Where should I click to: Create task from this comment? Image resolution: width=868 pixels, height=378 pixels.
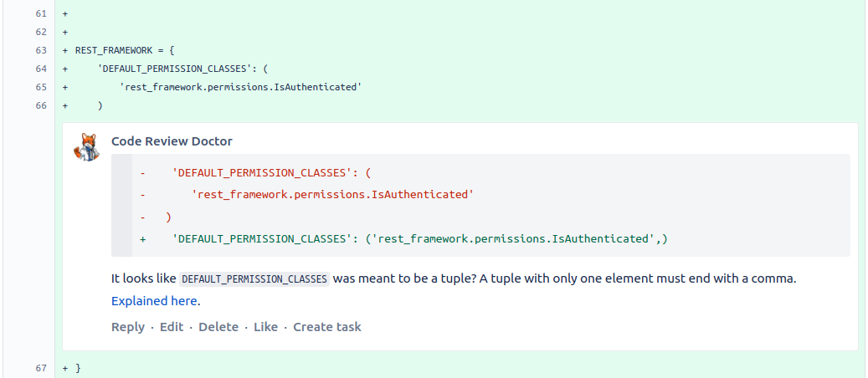(327, 327)
